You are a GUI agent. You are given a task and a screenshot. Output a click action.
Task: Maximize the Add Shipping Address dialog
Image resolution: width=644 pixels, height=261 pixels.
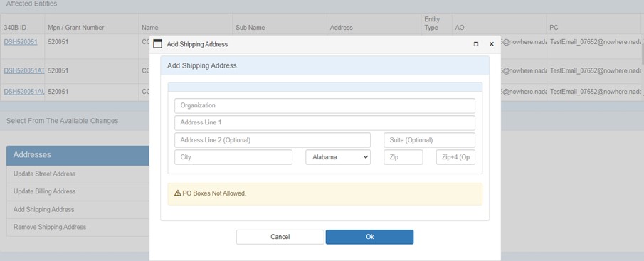point(476,44)
